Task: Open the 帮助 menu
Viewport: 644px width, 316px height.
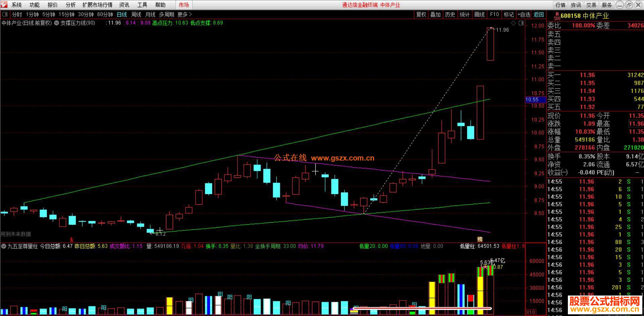Action: pyautogui.click(x=160, y=5)
